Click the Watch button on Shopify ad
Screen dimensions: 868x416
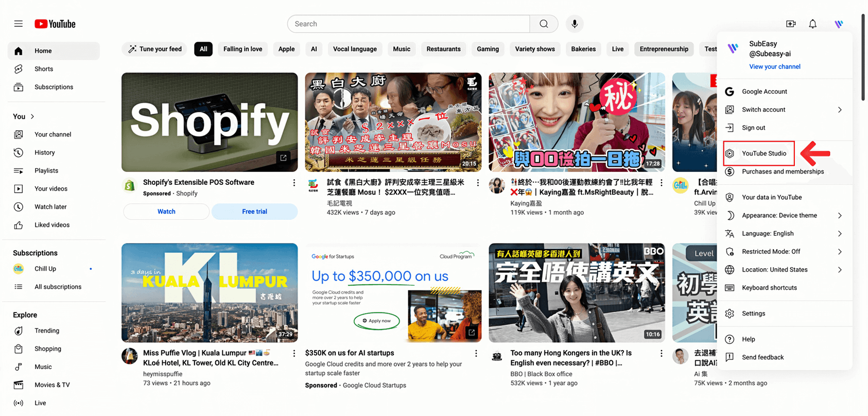[166, 212]
